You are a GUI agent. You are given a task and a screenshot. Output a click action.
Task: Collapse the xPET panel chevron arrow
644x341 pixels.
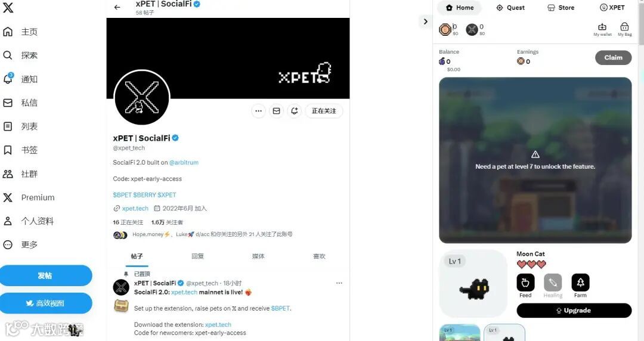(426, 21)
